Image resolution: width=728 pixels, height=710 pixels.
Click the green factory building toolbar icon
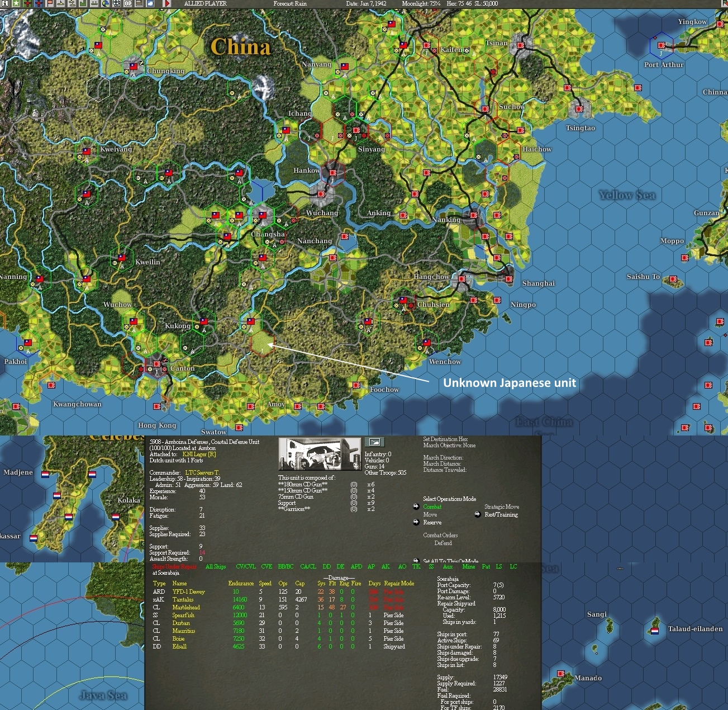(x=83, y=3)
